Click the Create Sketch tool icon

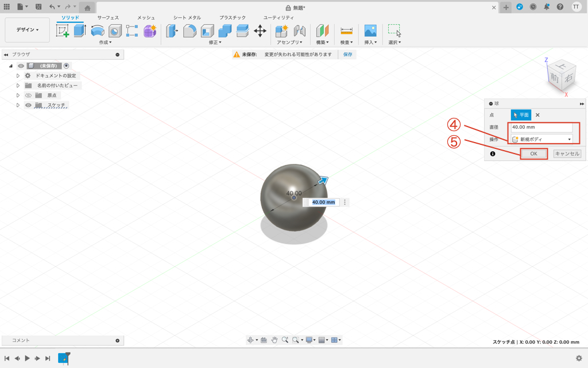[x=62, y=31]
